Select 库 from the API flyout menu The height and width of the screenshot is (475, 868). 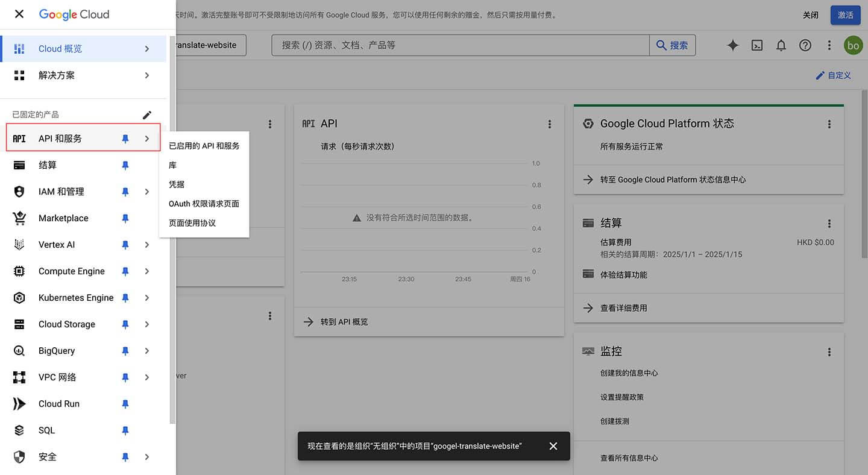tap(204, 165)
